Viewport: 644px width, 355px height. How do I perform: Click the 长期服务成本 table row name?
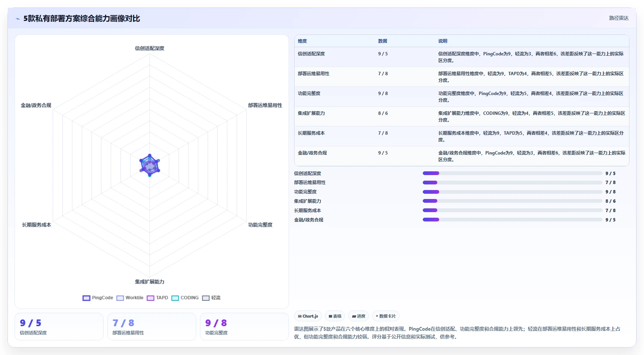(x=311, y=133)
